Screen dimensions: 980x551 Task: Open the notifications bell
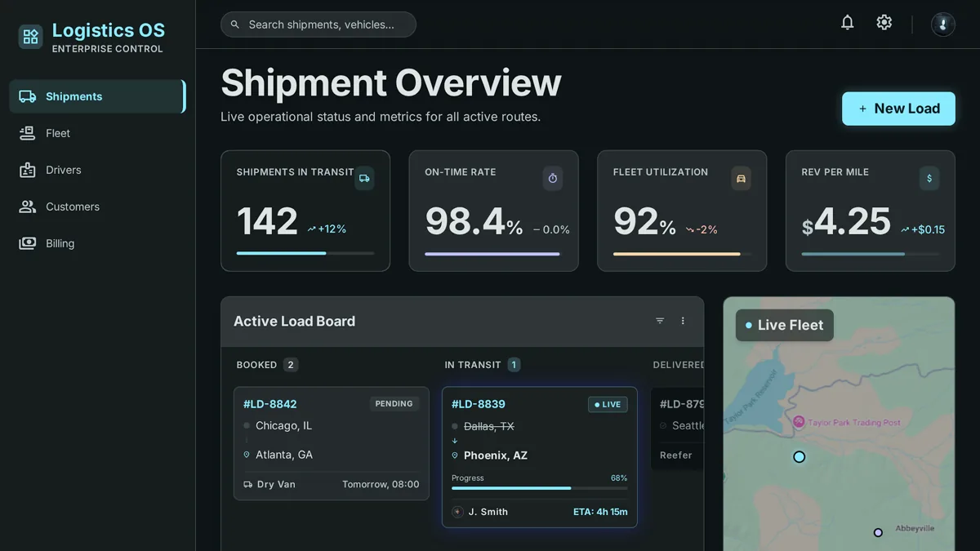pyautogui.click(x=848, y=23)
